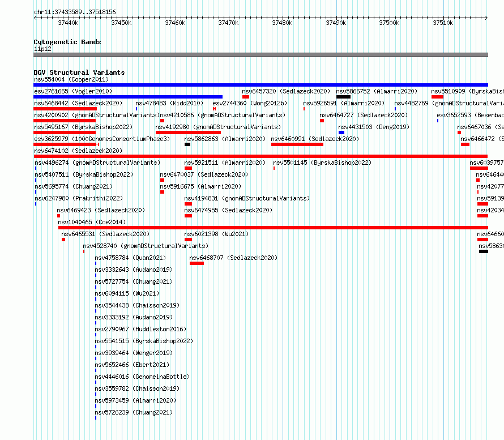Click the DGV Structural Variants track title
Viewport: 504px width, 440px height.
(x=79, y=72)
